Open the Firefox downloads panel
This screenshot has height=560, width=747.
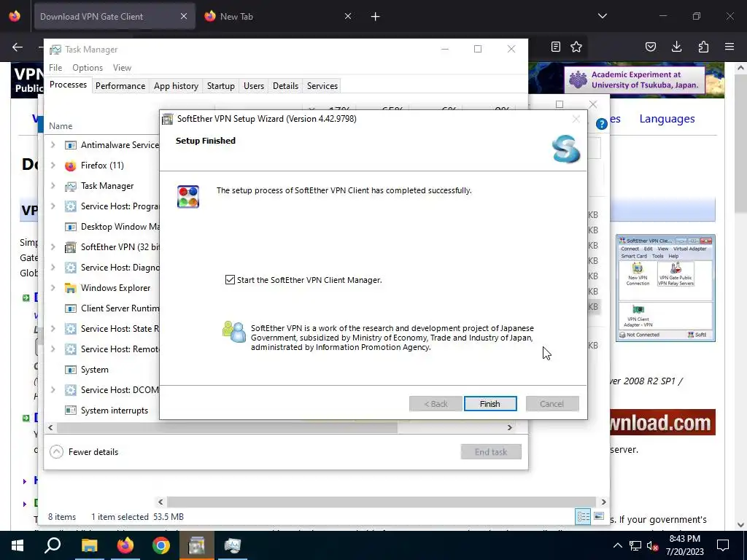tap(676, 47)
